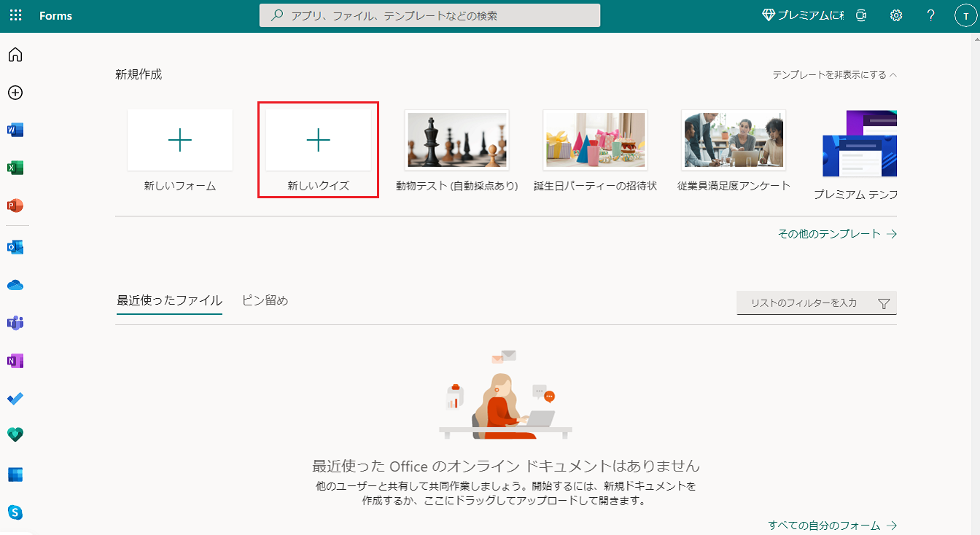980x535 pixels.
Task: Collapse templates with テンプレートを非表示にする
Action: click(834, 75)
